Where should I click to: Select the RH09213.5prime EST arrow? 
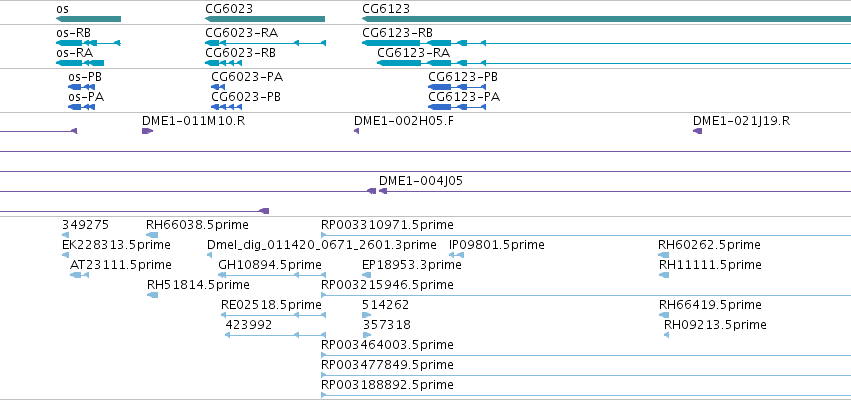pos(666,335)
